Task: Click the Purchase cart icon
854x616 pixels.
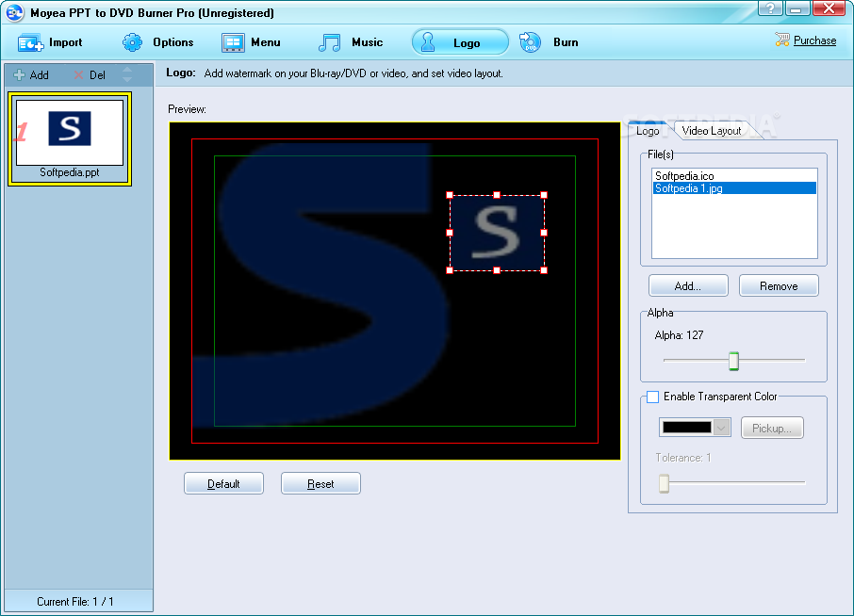Action: (782, 40)
